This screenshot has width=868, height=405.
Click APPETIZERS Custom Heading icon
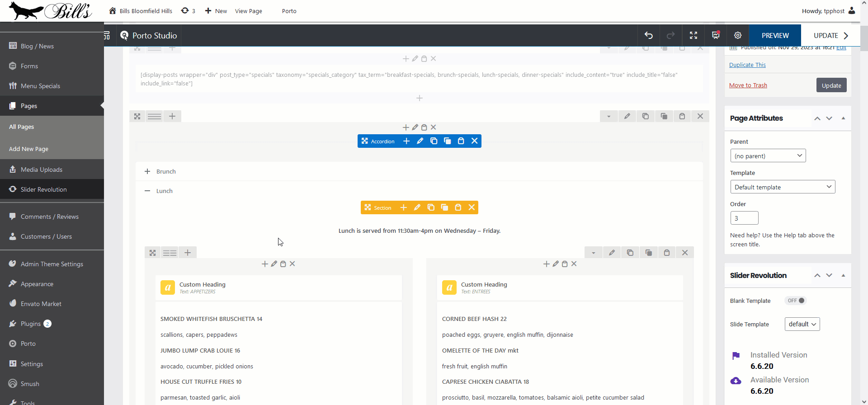(x=168, y=287)
